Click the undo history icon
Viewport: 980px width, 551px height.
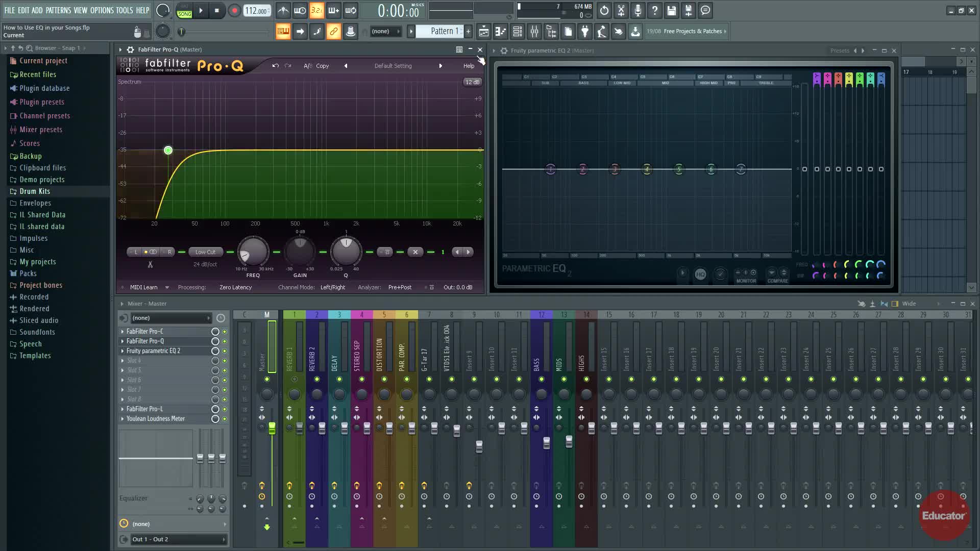coord(604,10)
